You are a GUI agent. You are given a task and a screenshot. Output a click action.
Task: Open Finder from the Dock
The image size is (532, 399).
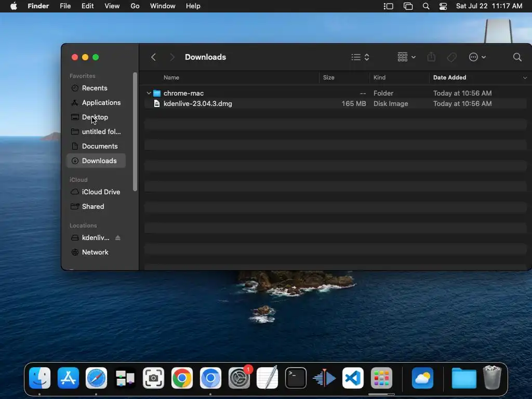(39, 378)
